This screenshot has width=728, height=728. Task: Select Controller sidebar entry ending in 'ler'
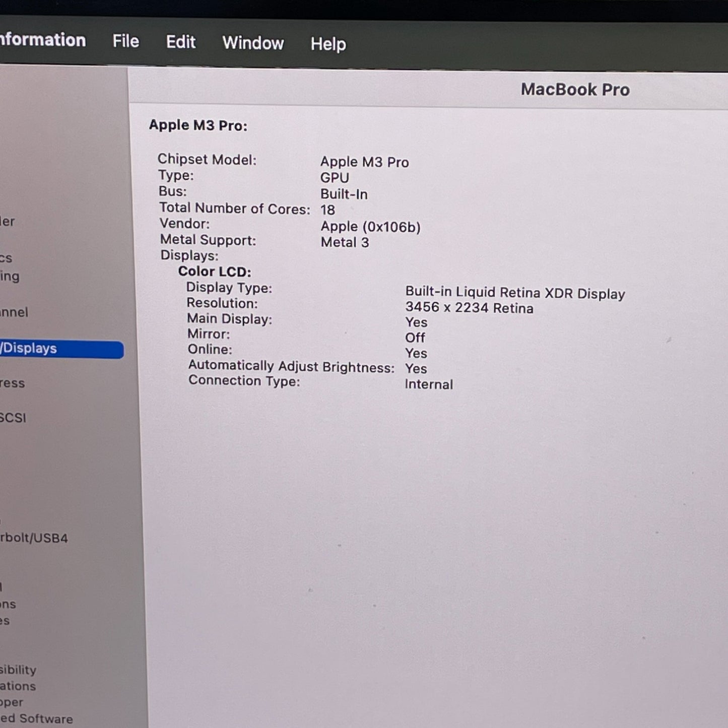click(8, 222)
